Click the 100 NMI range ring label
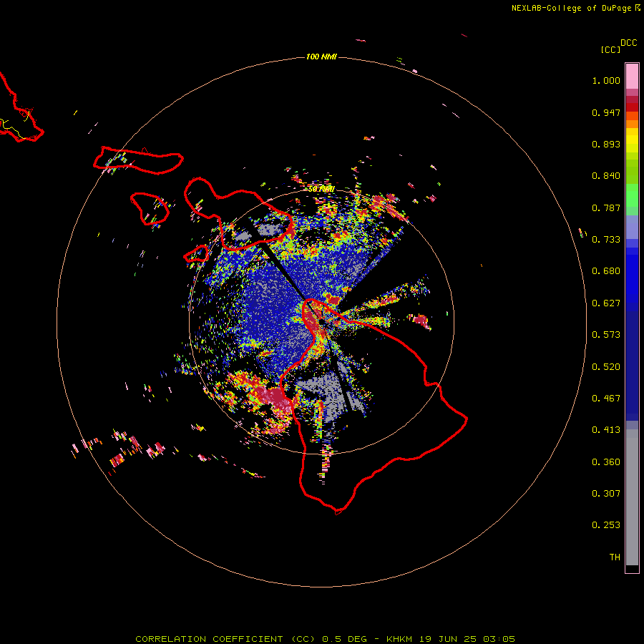644x644 pixels. [x=321, y=57]
